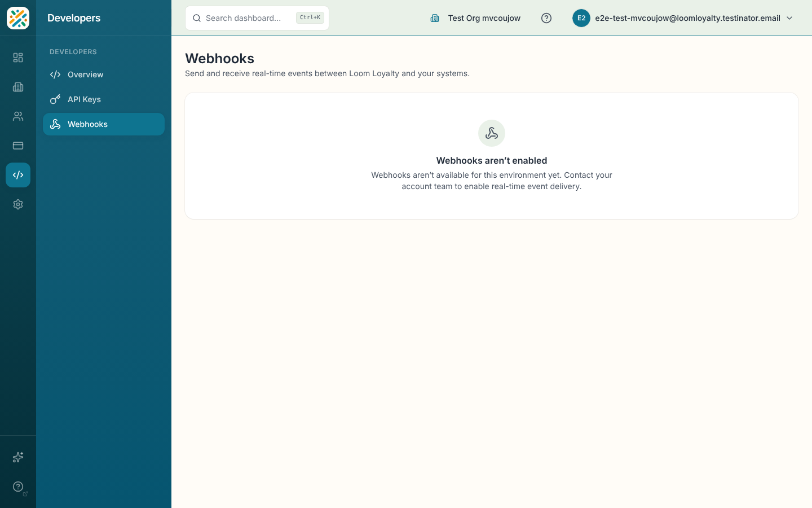Image resolution: width=812 pixels, height=508 pixels.
Task: Click the E2 user avatar
Action: tap(581, 18)
